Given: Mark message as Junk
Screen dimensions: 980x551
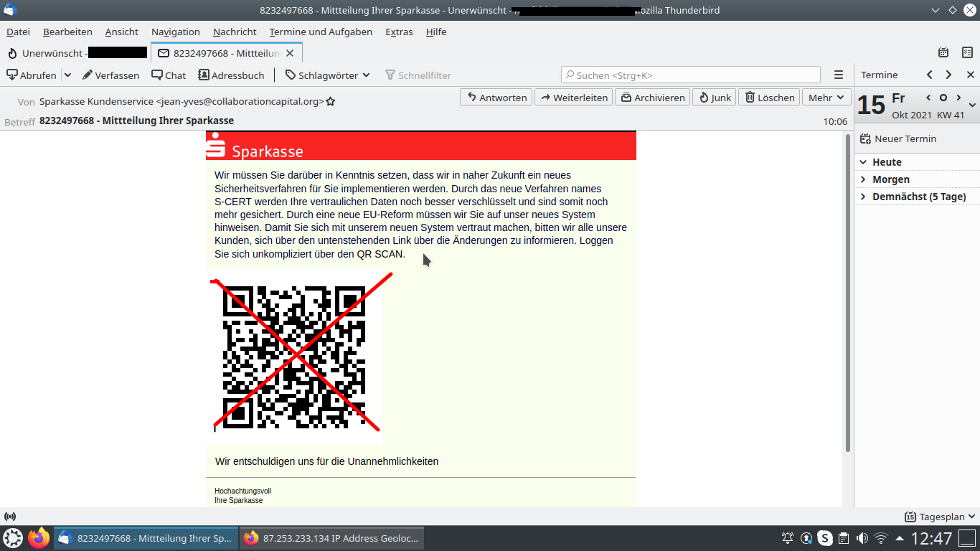Looking at the screenshot, I should point(715,98).
